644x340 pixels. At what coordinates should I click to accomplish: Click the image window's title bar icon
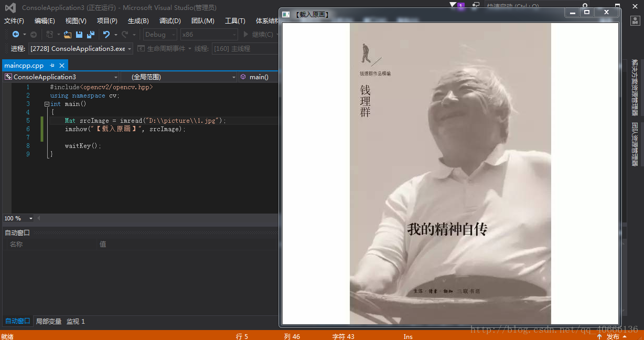(x=286, y=14)
